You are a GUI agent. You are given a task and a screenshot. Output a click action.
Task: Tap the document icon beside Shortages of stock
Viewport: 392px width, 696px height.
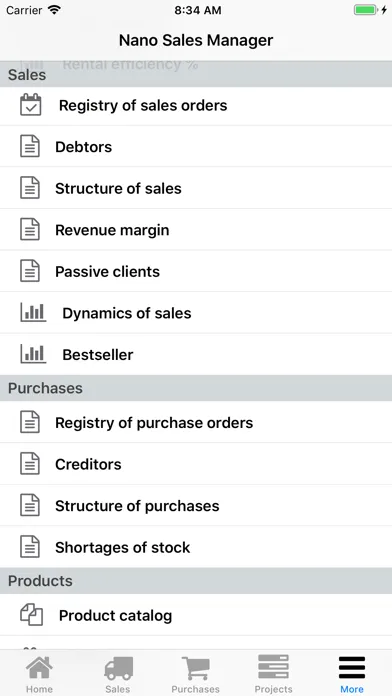30,547
